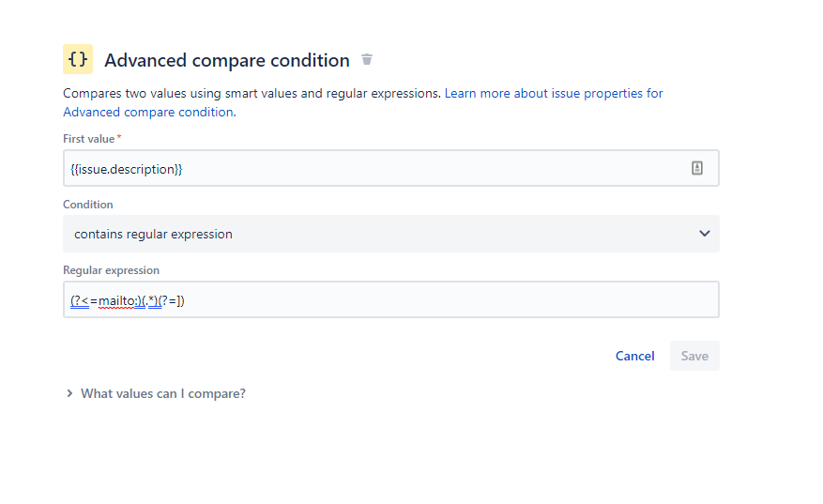
Task: Click the Save button
Action: pyautogui.click(x=694, y=356)
